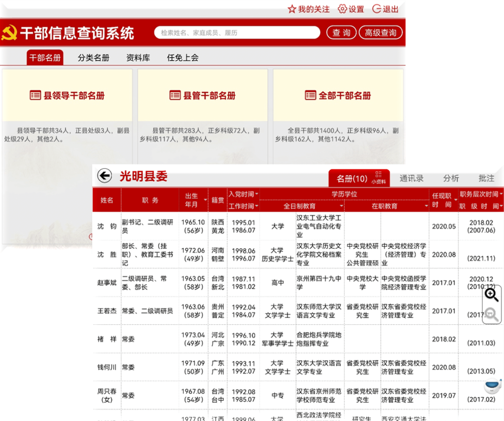Switch to the 分析 tab
The image size is (504, 421).
(451, 178)
